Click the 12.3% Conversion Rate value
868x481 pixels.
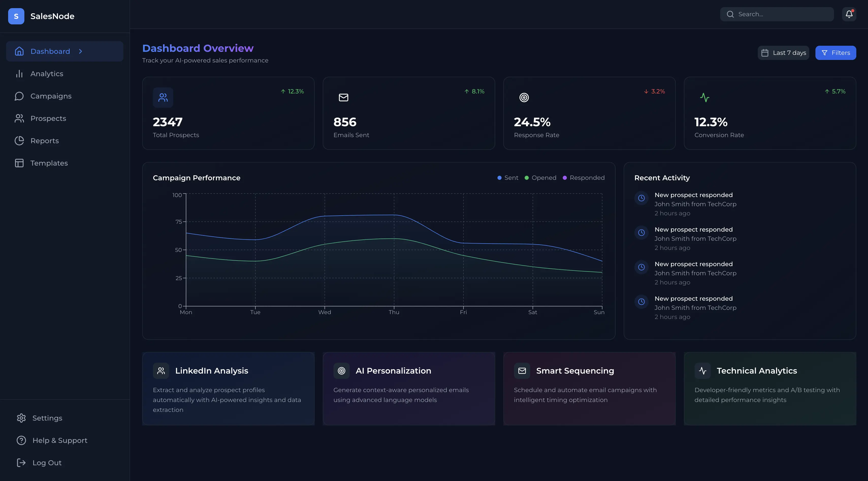[x=711, y=122]
